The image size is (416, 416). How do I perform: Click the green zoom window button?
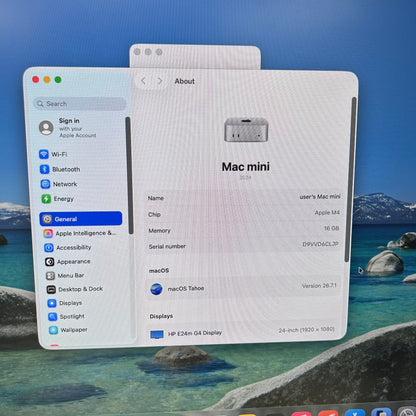tap(58, 80)
